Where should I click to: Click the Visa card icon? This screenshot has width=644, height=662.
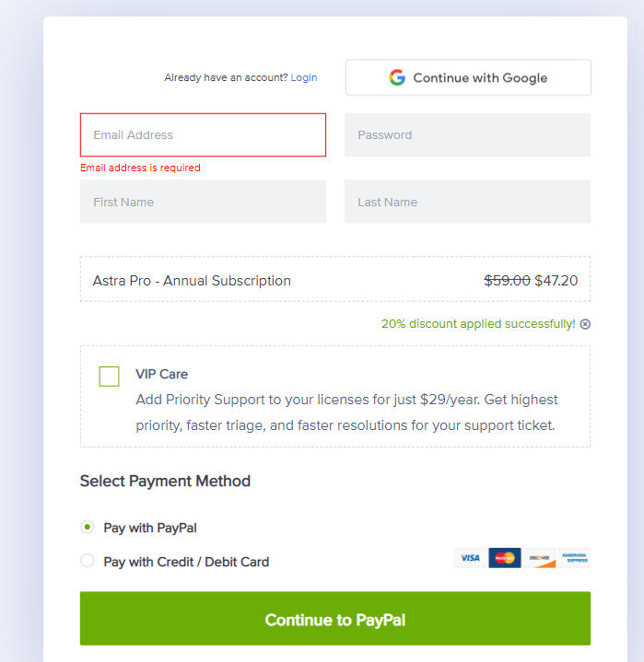pyautogui.click(x=470, y=558)
